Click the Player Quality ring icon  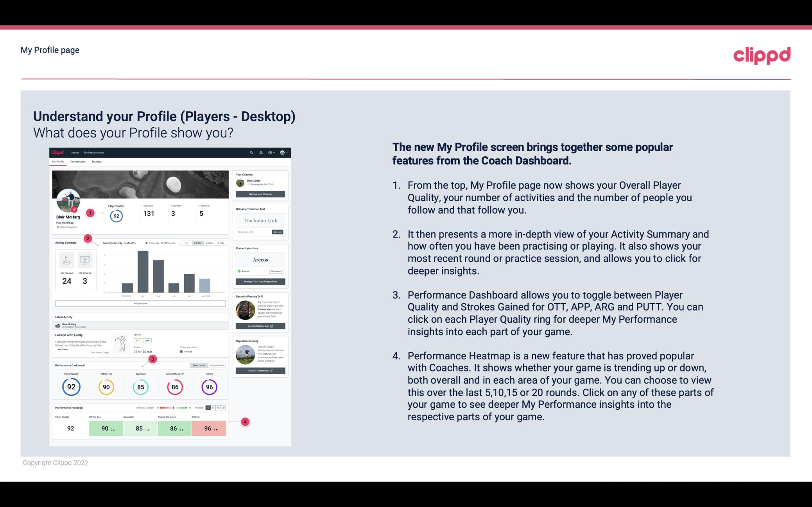[71, 387]
